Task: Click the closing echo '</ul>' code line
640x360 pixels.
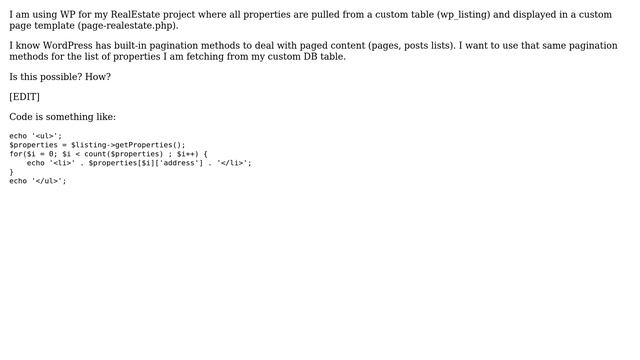Action: (x=38, y=181)
